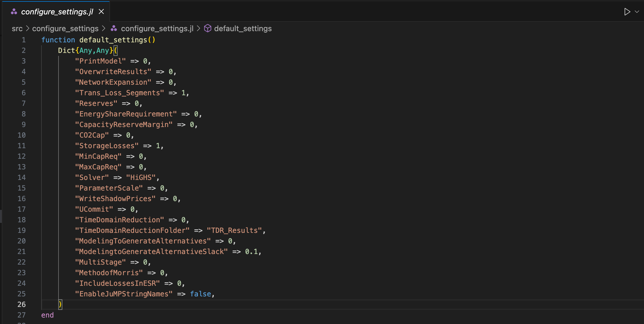
Task: Click the "MultiStage" key
Action: click(100, 262)
